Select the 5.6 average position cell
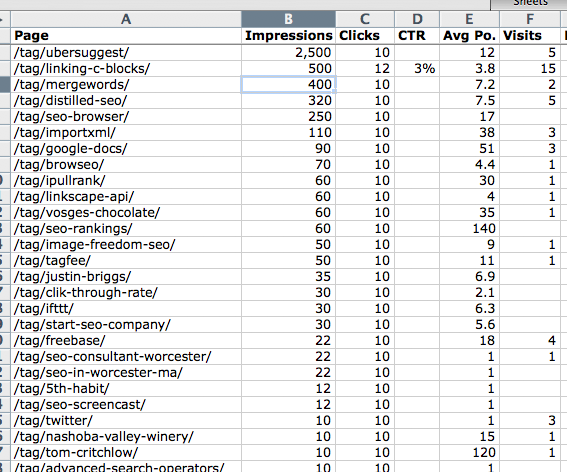The width and height of the screenshot is (567, 472). coord(469,324)
